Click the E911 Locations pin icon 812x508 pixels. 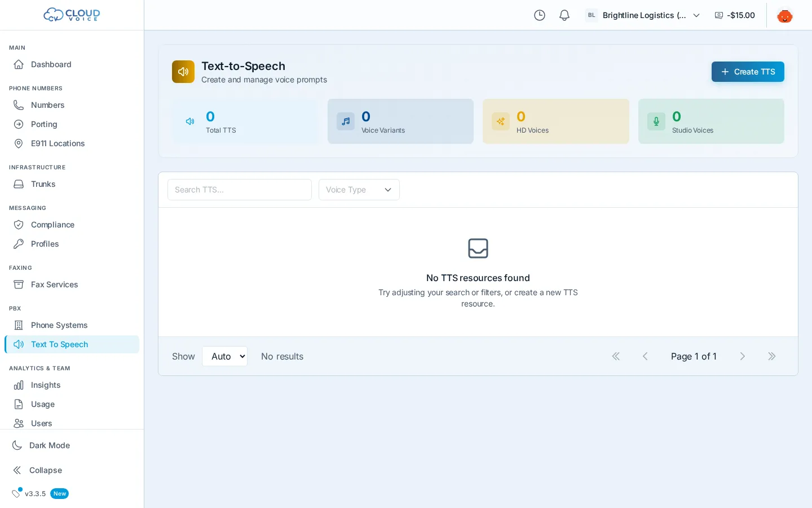19,143
